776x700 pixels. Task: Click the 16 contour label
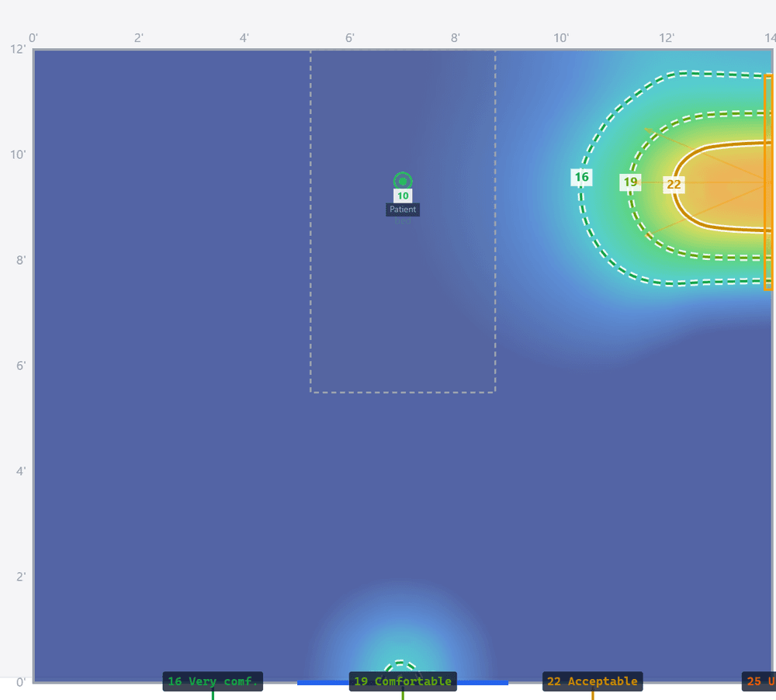[x=581, y=177]
